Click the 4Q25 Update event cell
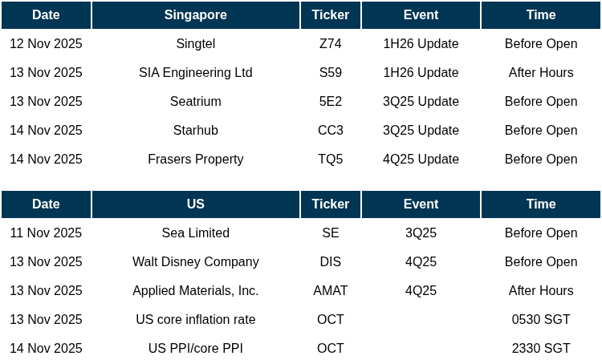The height and width of the screenshot is (364, 602). [421, 160]
